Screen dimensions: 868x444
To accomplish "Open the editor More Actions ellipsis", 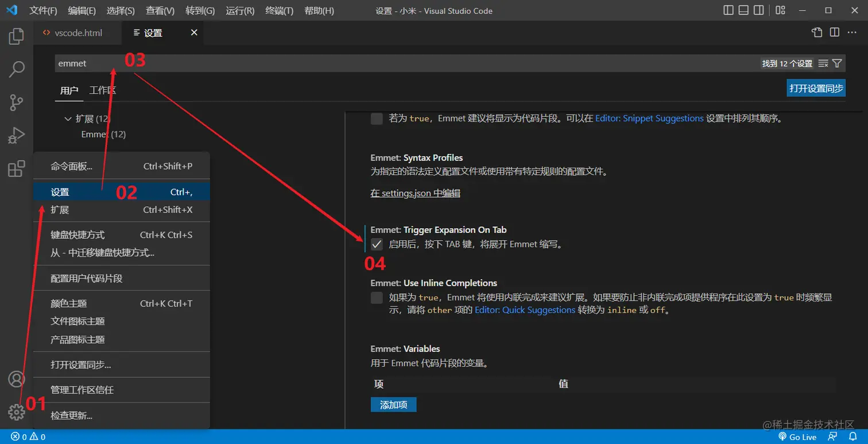I will (852, 33).
